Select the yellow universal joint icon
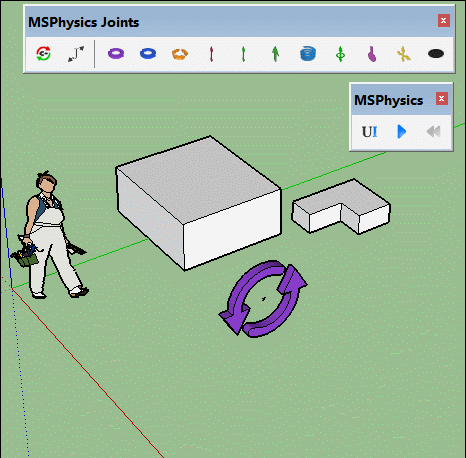466x458 pixels. pyautogui.click(x=404, y=54)
